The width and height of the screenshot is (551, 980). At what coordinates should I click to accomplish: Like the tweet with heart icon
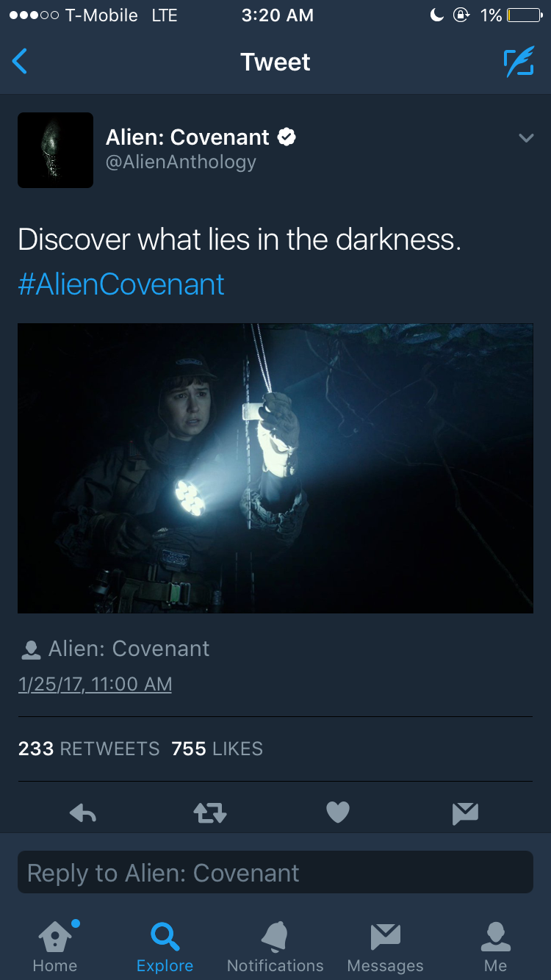(337, 812)
